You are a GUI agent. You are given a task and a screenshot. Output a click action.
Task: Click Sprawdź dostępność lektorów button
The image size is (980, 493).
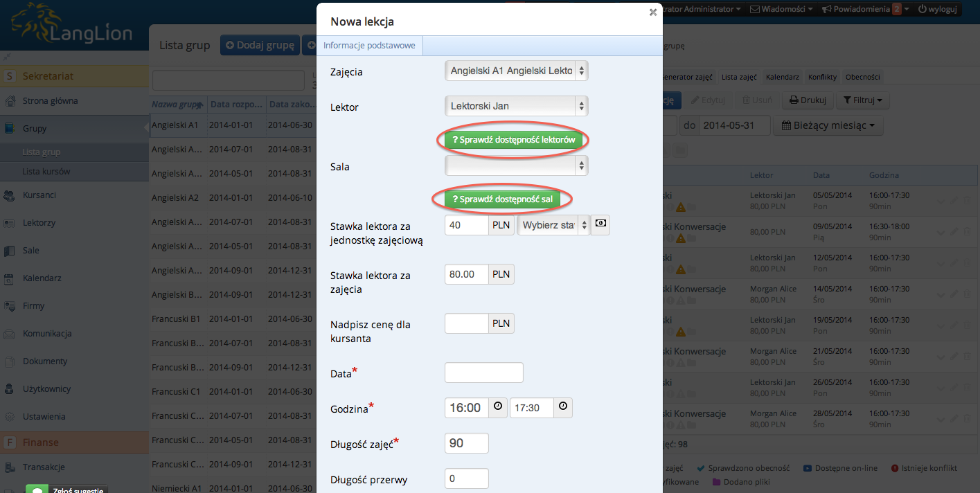(x=513, y=140)
